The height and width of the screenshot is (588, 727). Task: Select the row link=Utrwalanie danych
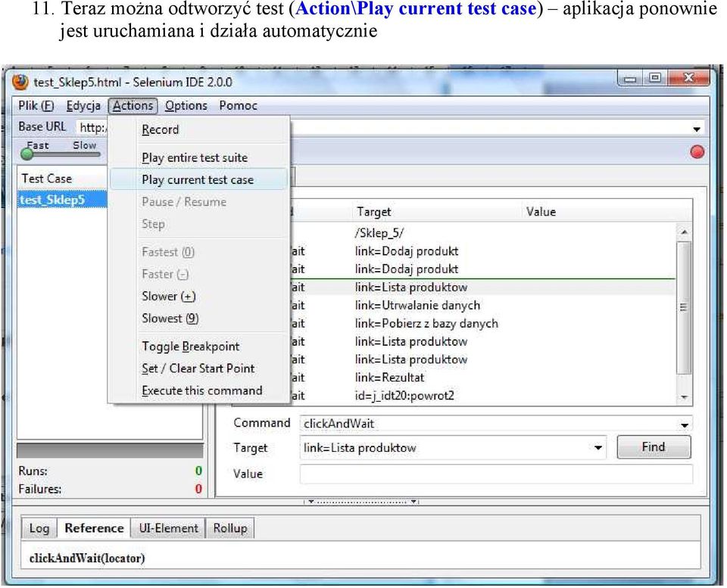pos(482,306)
